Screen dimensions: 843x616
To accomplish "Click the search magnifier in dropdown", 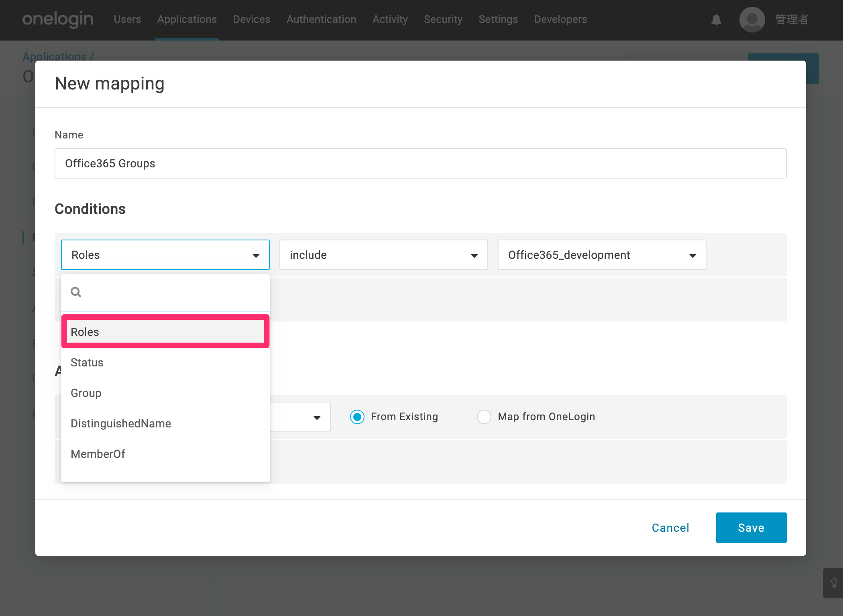I will 76,292.
